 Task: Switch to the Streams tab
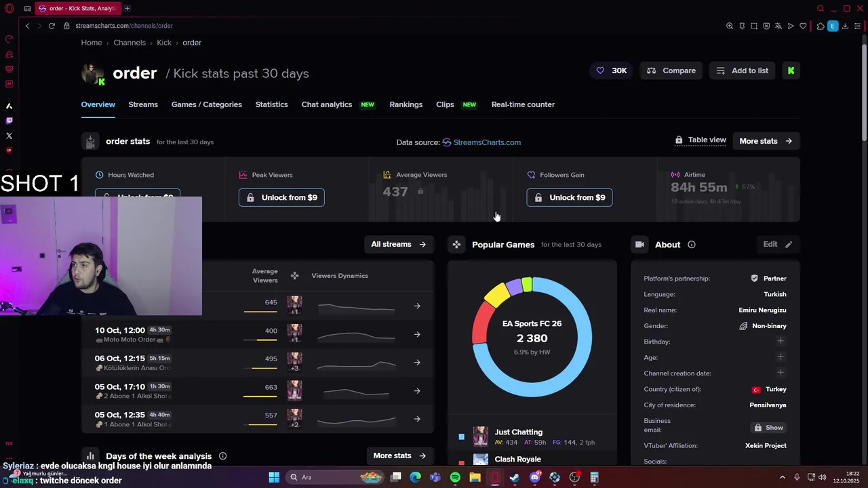click(143, 104)
